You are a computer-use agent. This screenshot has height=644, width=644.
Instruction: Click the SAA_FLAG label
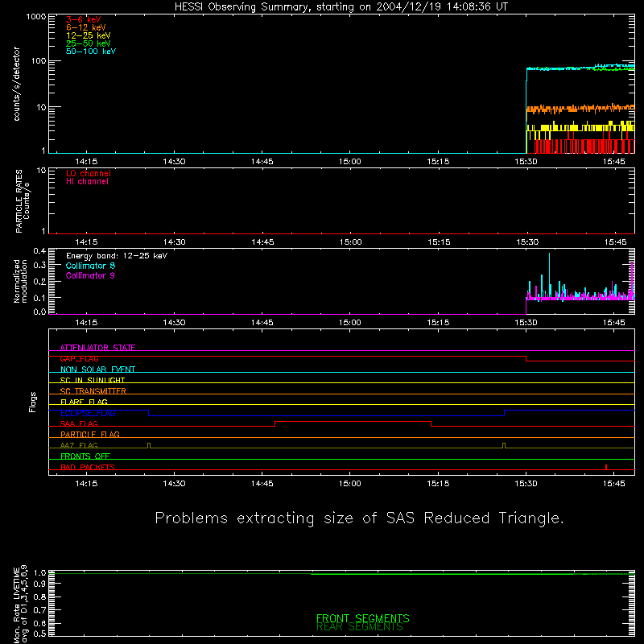[x=79, y=423]
